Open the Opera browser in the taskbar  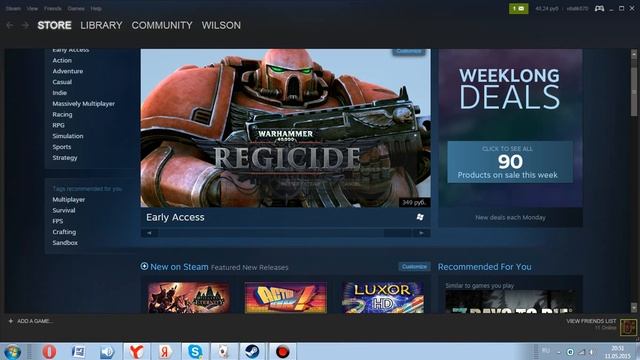tap(49, 351)
